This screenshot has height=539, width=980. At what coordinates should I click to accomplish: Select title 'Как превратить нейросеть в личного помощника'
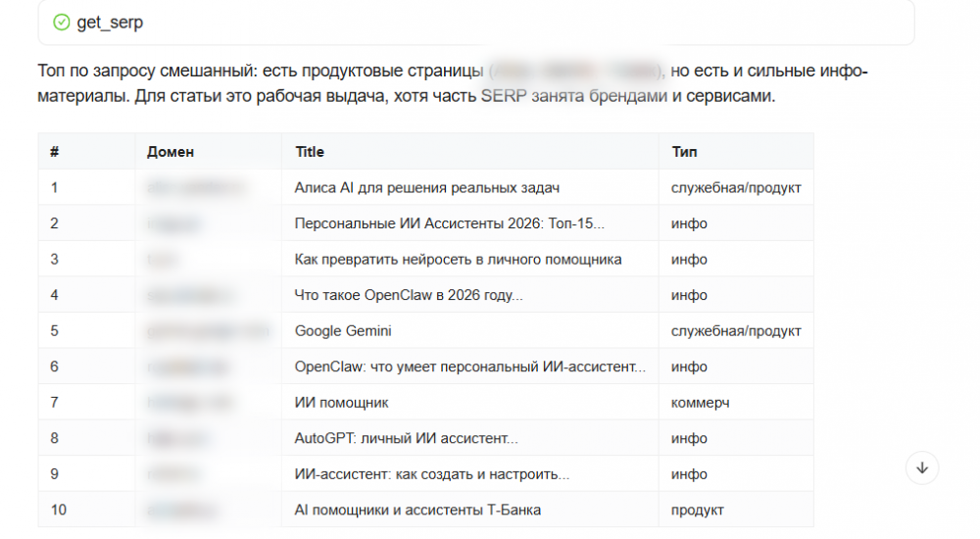pyautogui.click(x=458, y=260)
